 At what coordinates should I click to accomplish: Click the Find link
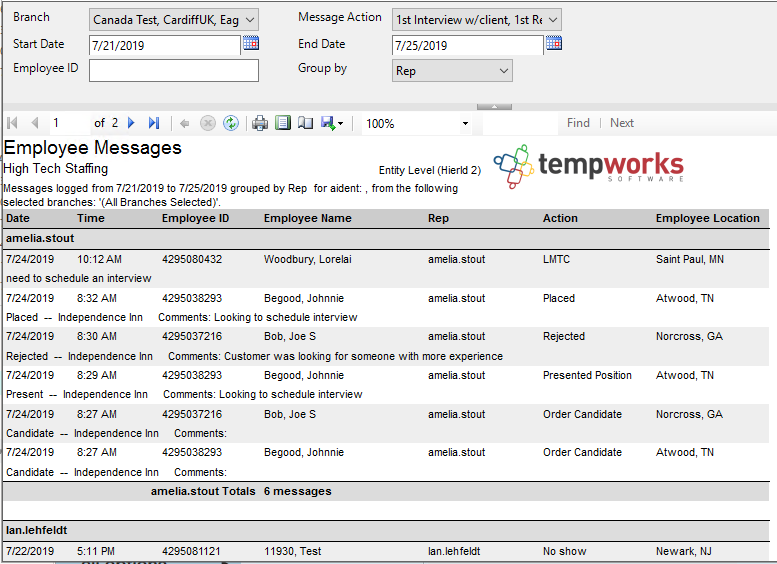click(x=578, y=123)
